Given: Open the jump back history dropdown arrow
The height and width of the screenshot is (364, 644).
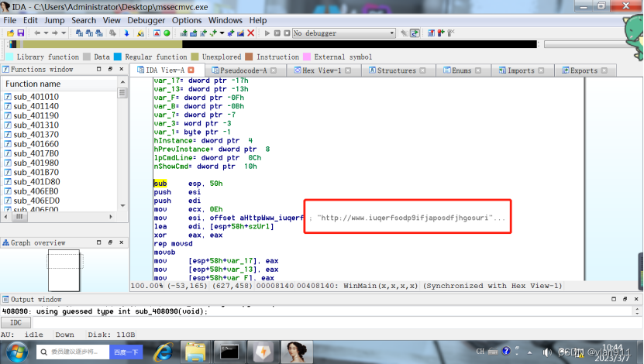Looking at the screenshot, I should point(46,33).
